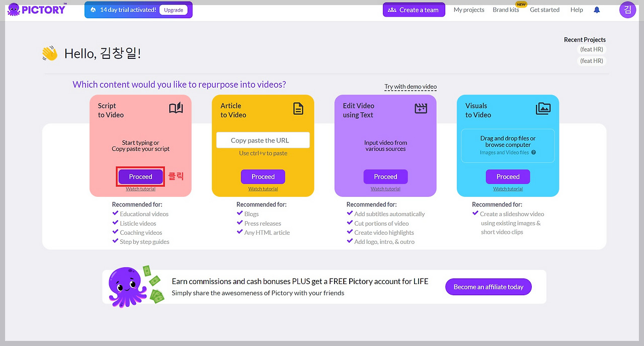Screen dimensions: 644x346
Task: Open My projects
Action: point(469,10)
